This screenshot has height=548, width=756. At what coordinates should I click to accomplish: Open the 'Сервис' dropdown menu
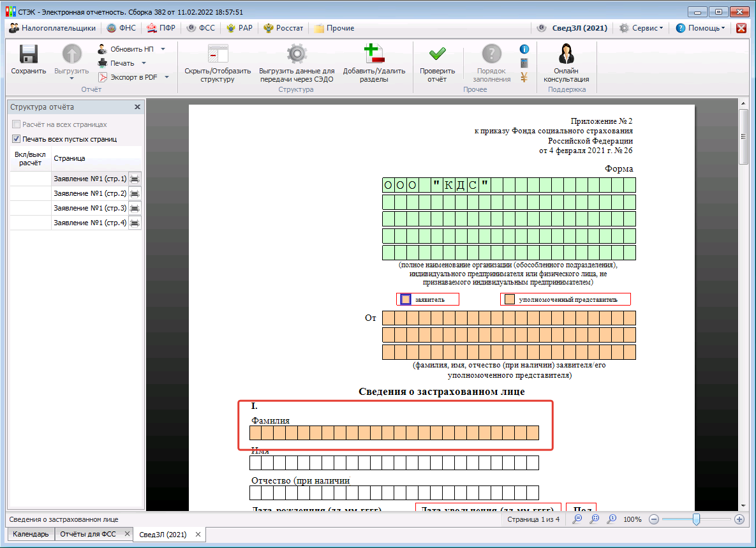coord(642,28)
